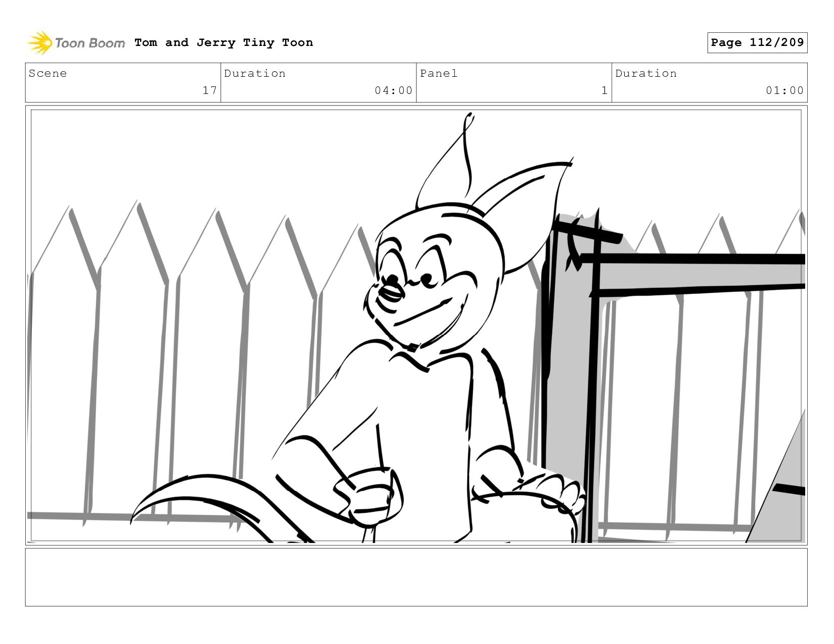This screenshot has width=834, height=644.
Task: Select panel number value '1'
Action: pyautogui.click(x=604, y=90)
